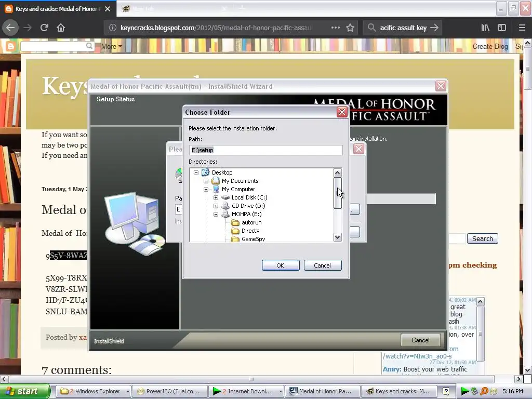Viewport: 532px width, 399px height.
Task: Click directory list scroll down arrow
Action: pyautogui.click(x=337, y=237)
